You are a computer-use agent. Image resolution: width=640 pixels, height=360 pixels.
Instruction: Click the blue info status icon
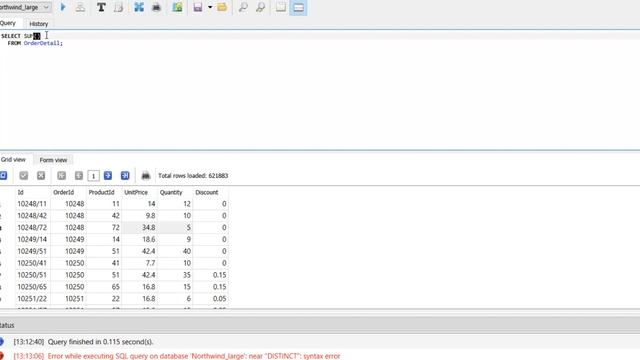(2, 342)
